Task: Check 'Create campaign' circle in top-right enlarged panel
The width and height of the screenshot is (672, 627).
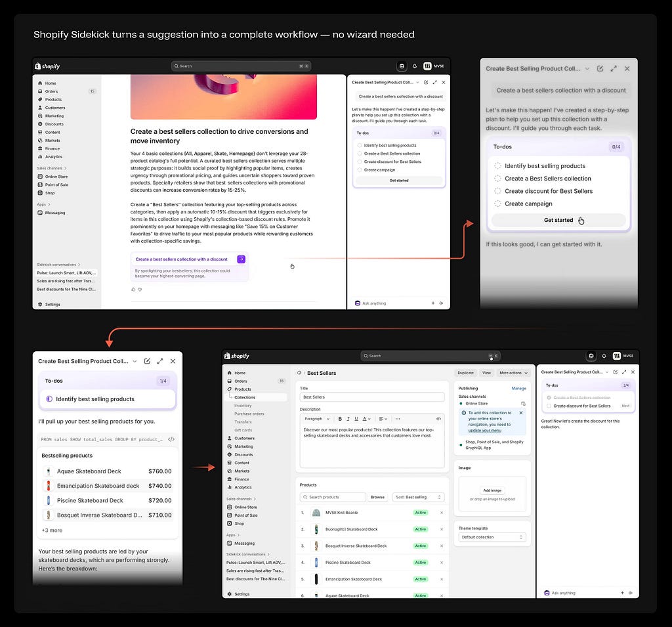Action: coord(497,204)
